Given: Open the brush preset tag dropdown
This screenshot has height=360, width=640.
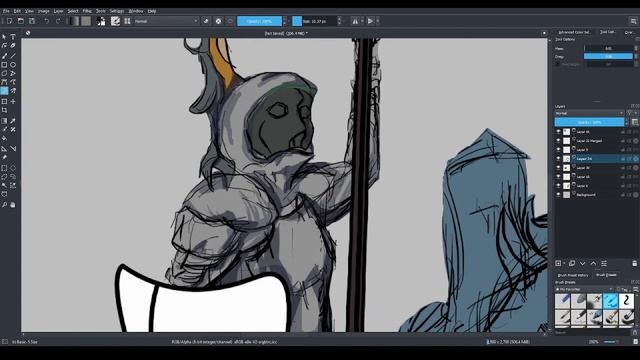Looking at the screenshot, I should point(584,289).
